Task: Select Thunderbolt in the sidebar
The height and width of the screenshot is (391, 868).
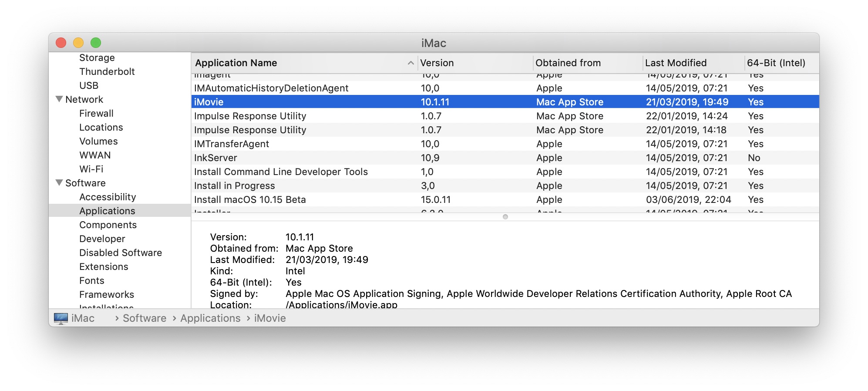Action: pos(107,71)
